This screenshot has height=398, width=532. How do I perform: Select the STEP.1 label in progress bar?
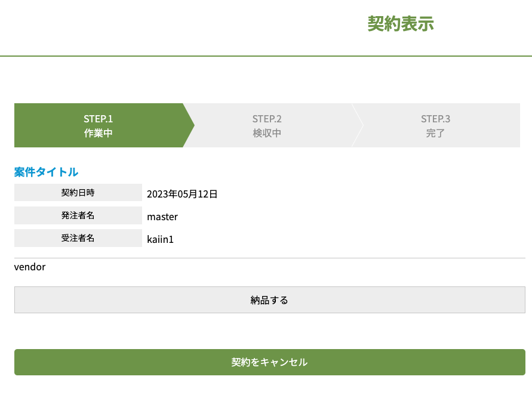click(99, 119)
